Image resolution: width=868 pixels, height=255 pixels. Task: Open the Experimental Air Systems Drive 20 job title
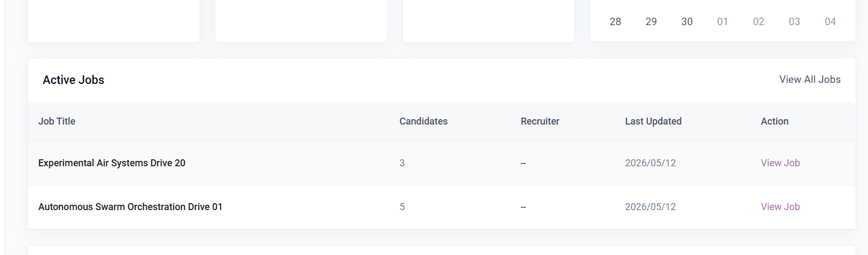point(112,163)
